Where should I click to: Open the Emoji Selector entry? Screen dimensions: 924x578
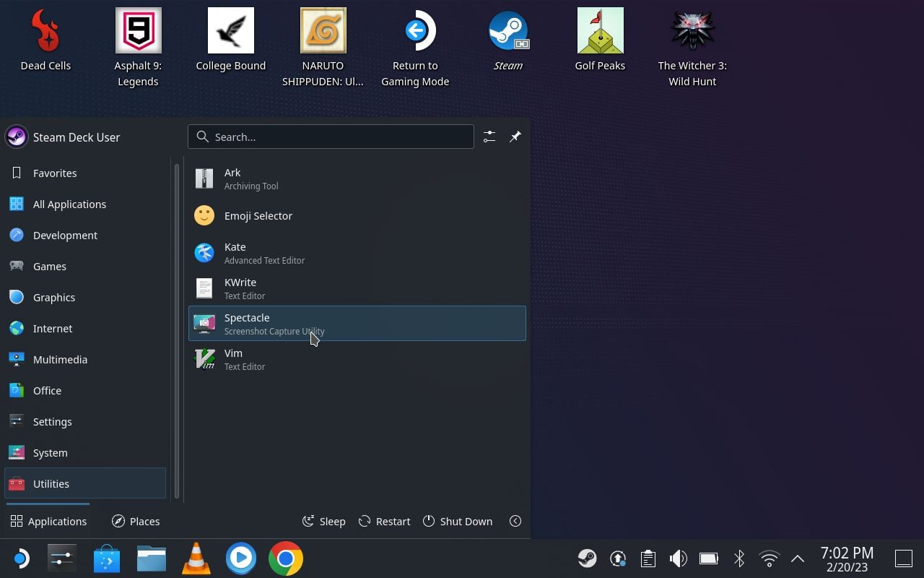point(357,215)
